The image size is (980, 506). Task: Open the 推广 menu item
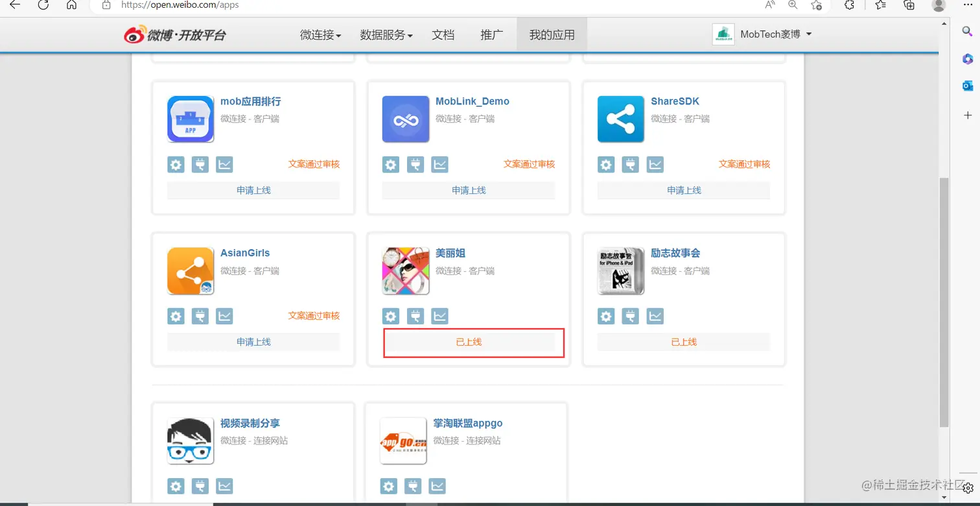(492, 35)
